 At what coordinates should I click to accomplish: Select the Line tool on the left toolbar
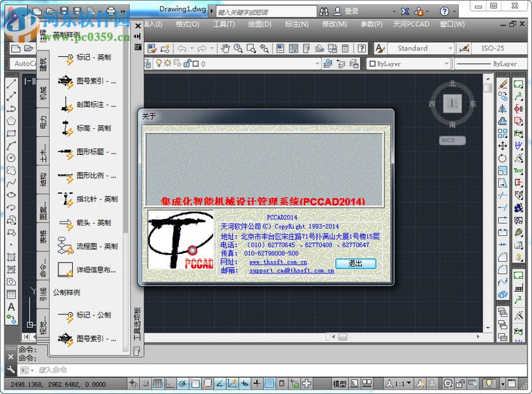[x=10, y=82]
